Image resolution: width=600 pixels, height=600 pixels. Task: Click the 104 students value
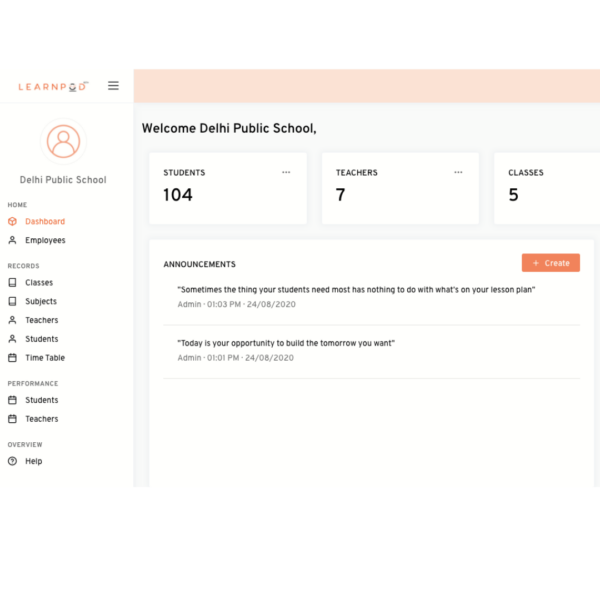tap(178, 195)
